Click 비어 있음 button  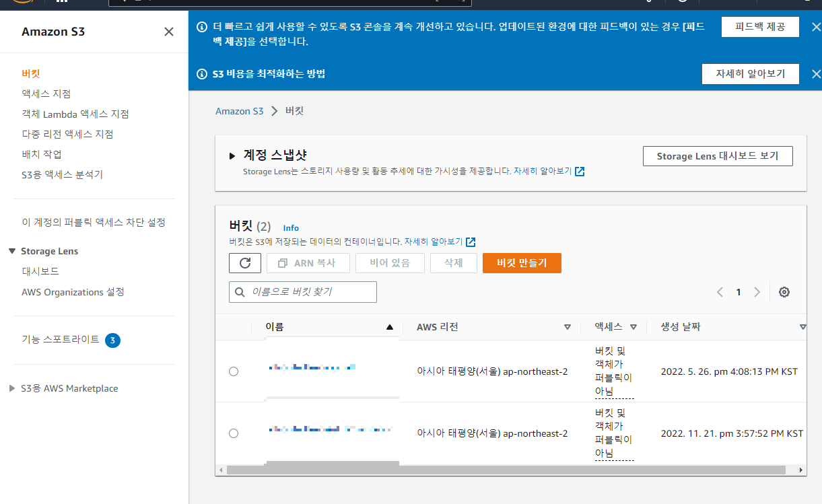click(390, 263)
